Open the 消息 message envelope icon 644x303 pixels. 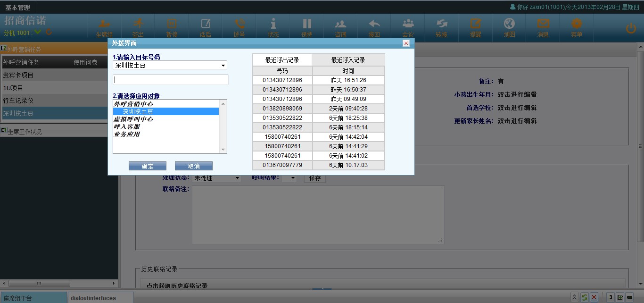(x=543, y=27)
